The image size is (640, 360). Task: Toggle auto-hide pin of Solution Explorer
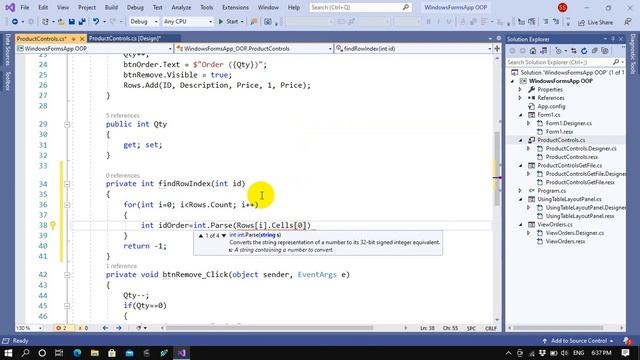tap(613, 39)
